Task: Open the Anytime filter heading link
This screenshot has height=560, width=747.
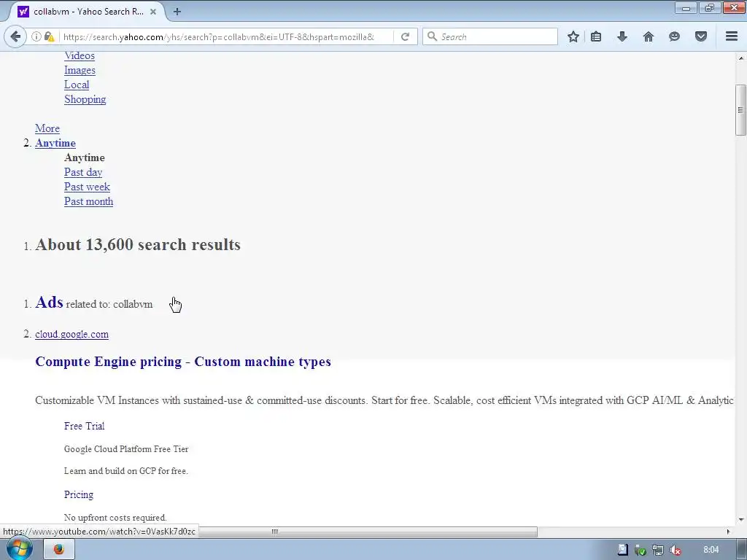Action: [55, 144]
